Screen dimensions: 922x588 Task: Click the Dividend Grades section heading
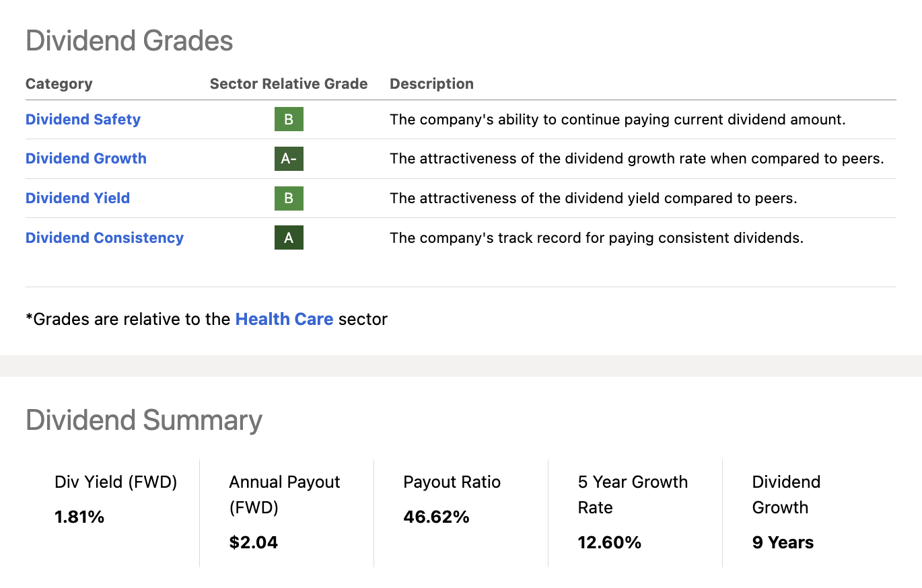tap(129, 41)
